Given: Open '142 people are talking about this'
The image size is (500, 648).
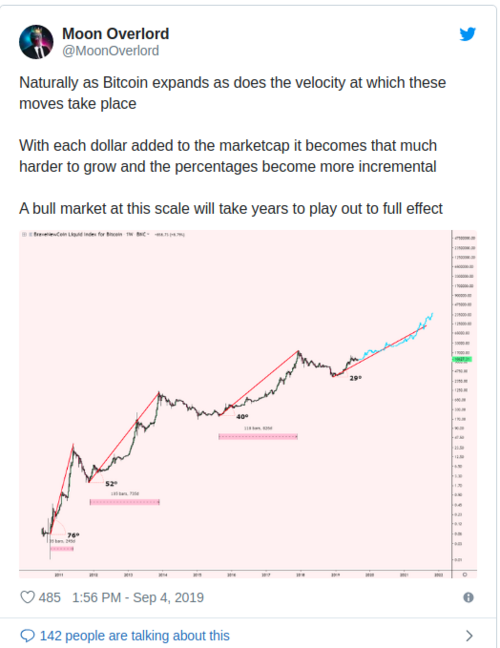Looking at the screenshot, I should [135, 636].
